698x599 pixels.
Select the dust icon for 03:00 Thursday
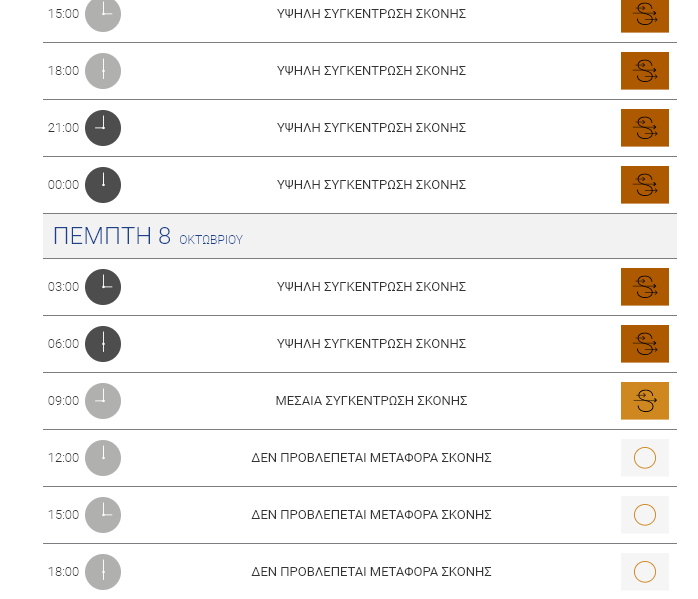(645, 287)
